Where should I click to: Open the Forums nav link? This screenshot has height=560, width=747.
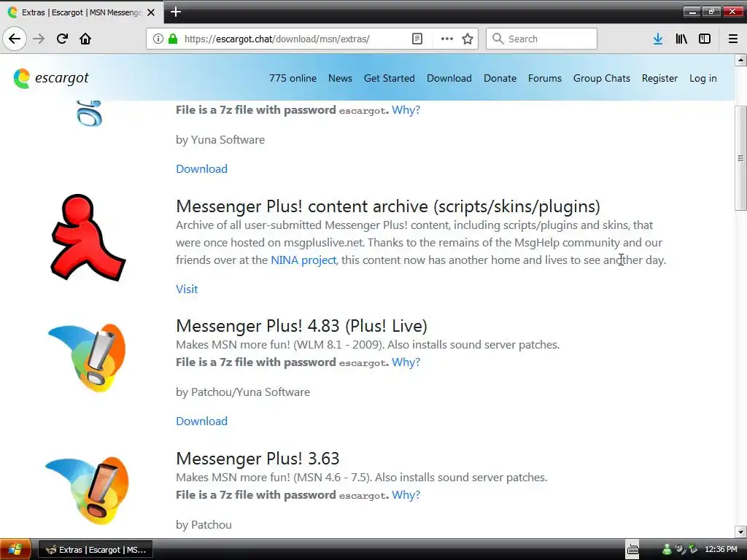tap(544, 78)
